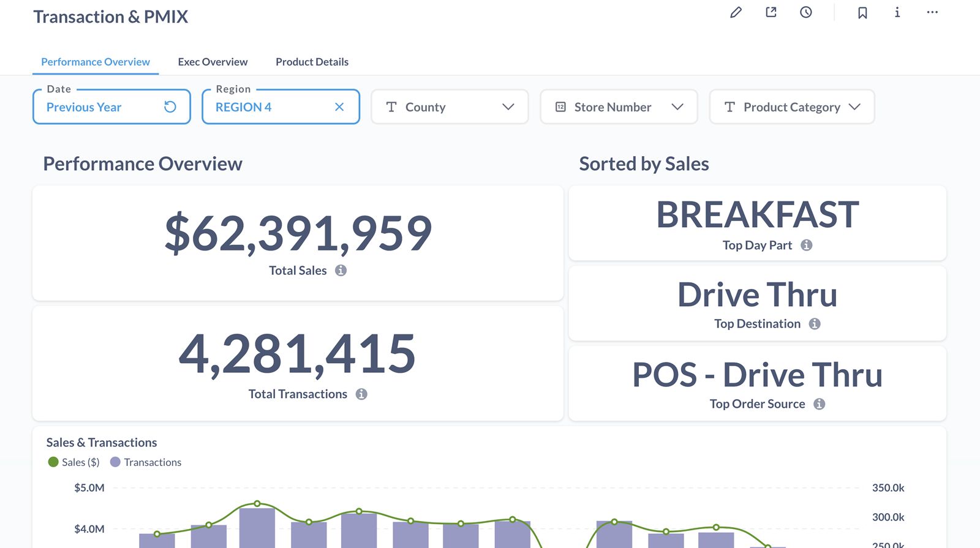Toggle the Transactions legend series
Viewport: 980px width, 548px height.
coord(146,462)
